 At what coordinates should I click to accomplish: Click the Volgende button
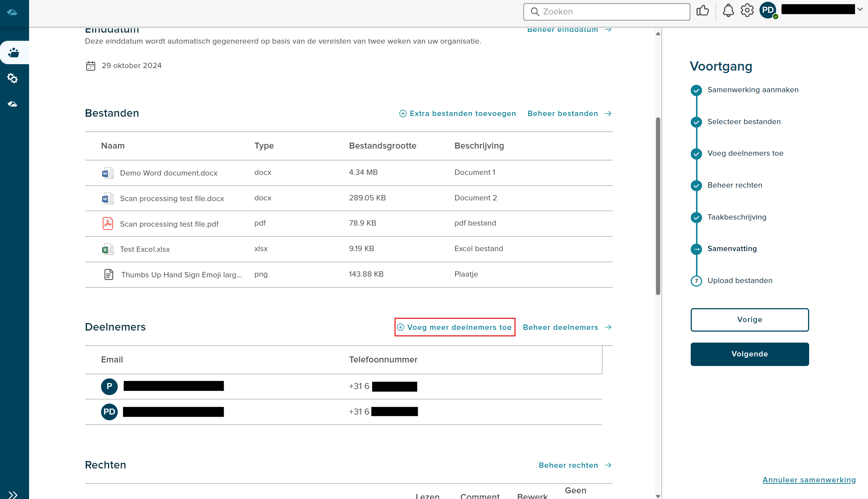750,354
